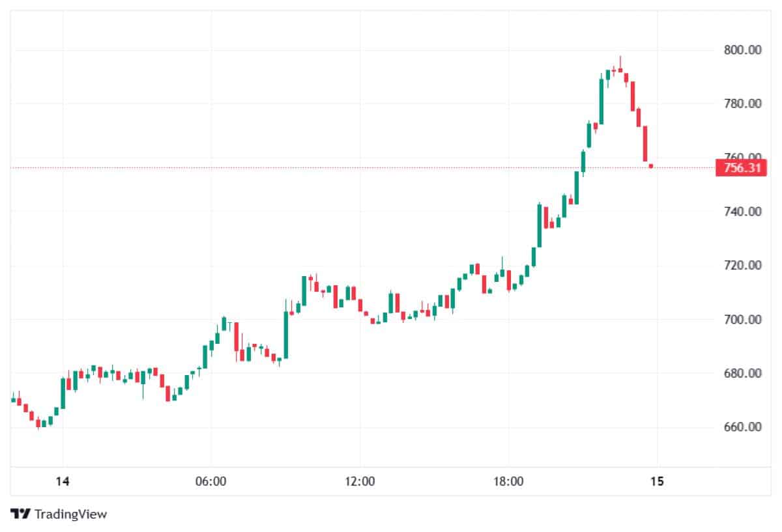
Task: Click the 800.00 price axis label
Action: (x=742, y=49)
